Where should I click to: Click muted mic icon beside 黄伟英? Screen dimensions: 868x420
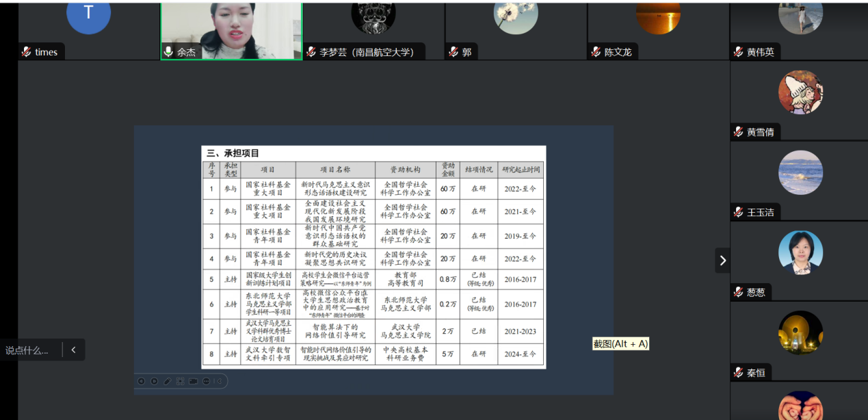point(739,52)
